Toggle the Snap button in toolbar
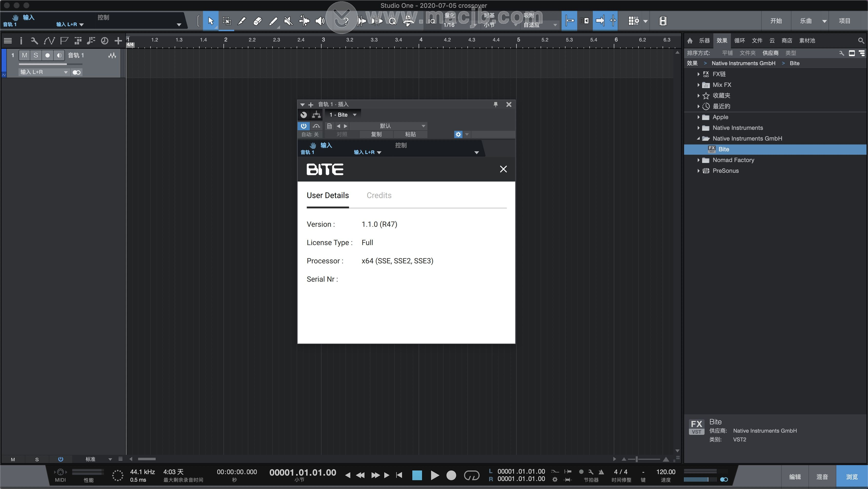Image resolution: width=868 pixels, height=489 pixels. (569, 21)
